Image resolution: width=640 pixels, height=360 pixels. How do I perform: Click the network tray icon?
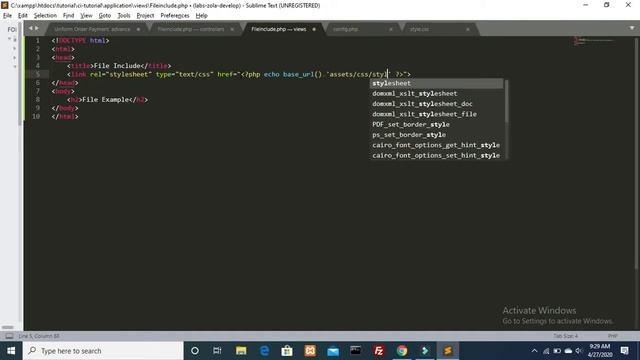click(x=546, y=351)
